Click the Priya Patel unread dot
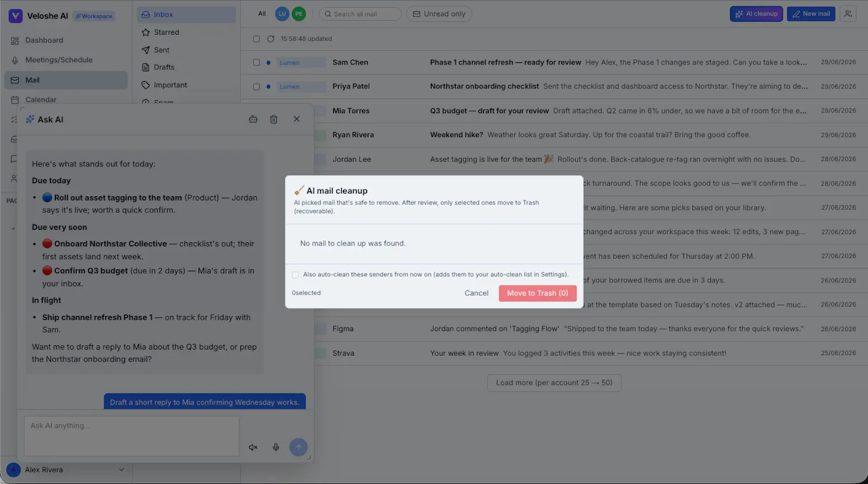The image size is (868, 484). [x=269, y=87]
